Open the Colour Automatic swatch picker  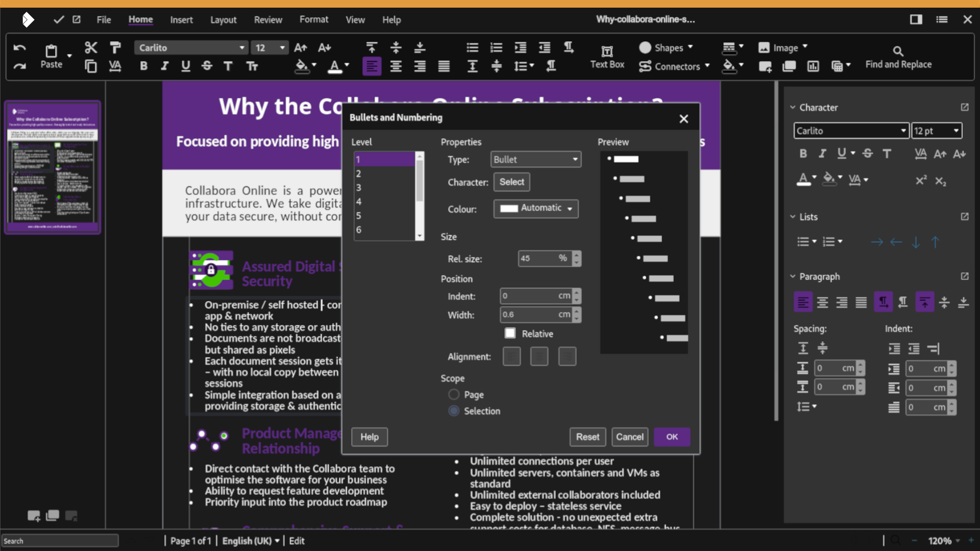pyautogui.click(x=535, y=208)
